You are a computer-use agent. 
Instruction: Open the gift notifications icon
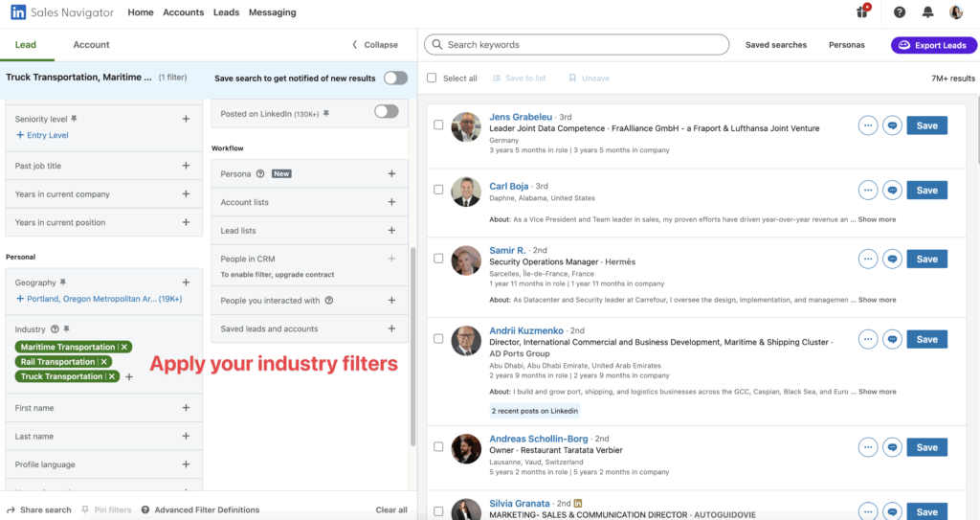coord(862,11)
